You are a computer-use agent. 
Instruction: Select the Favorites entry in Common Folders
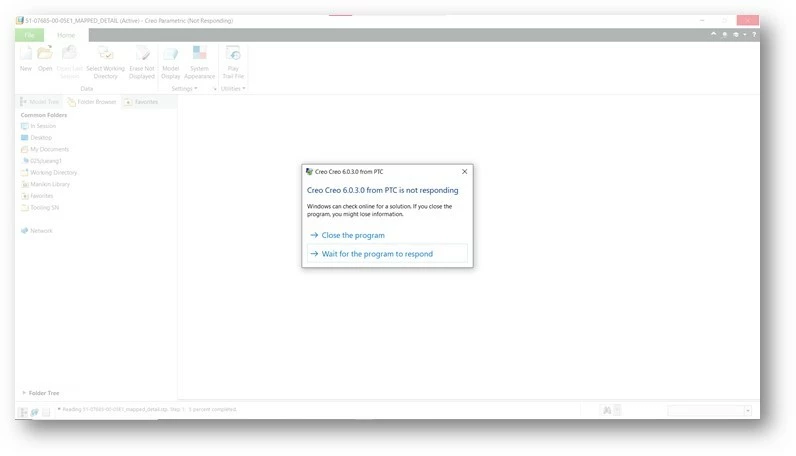pyautogui.click(x=37, y=196)
